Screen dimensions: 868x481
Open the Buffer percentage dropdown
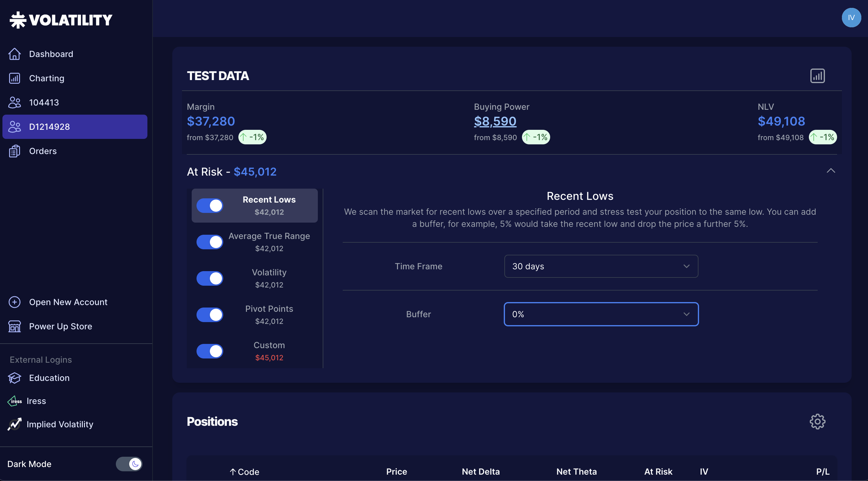(x=601, y=314)
